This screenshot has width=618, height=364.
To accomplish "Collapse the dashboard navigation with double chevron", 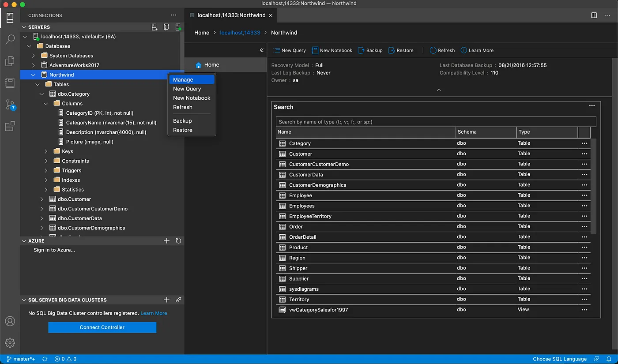I will (x=261, y=50).
